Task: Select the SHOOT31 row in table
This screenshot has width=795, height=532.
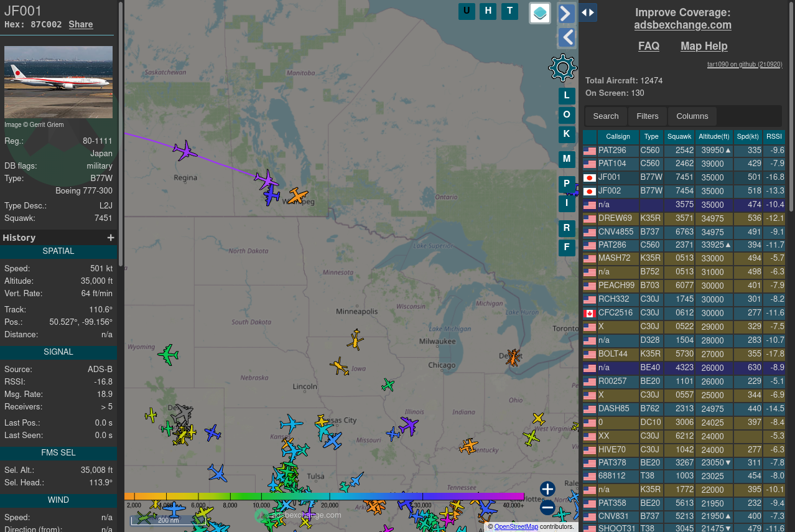Action: point(684,528)
